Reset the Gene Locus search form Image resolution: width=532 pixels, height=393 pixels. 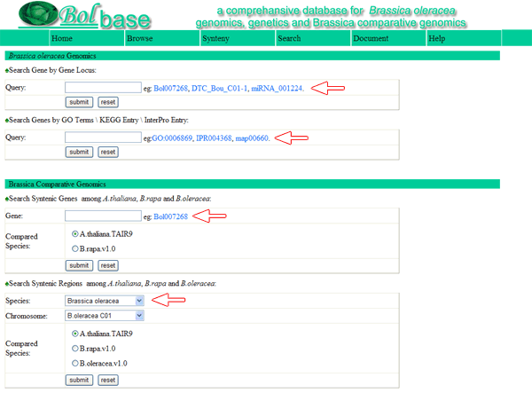click(108, 102)
